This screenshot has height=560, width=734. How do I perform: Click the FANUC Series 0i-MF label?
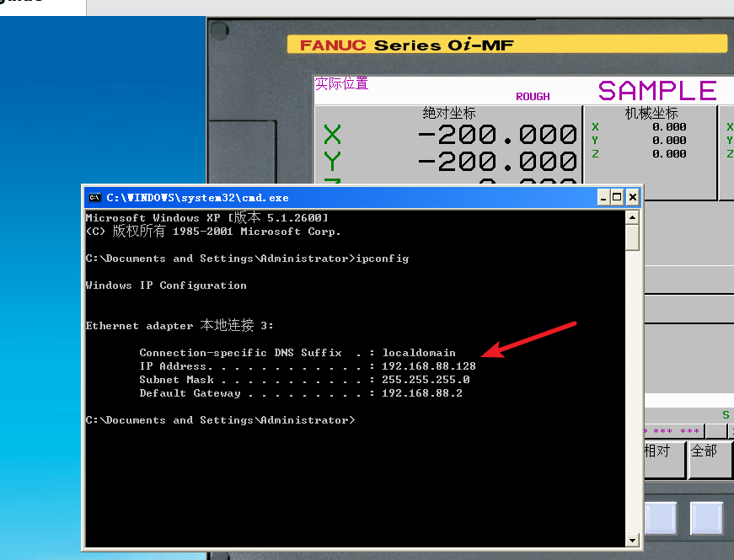click(x=407, y=45)
